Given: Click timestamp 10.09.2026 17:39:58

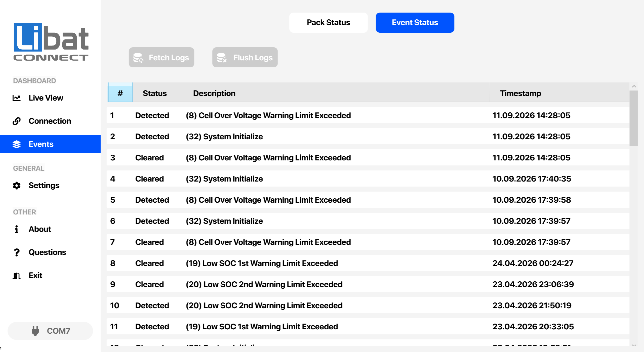Looking at the screenshot, I should (x=532, y=200).
